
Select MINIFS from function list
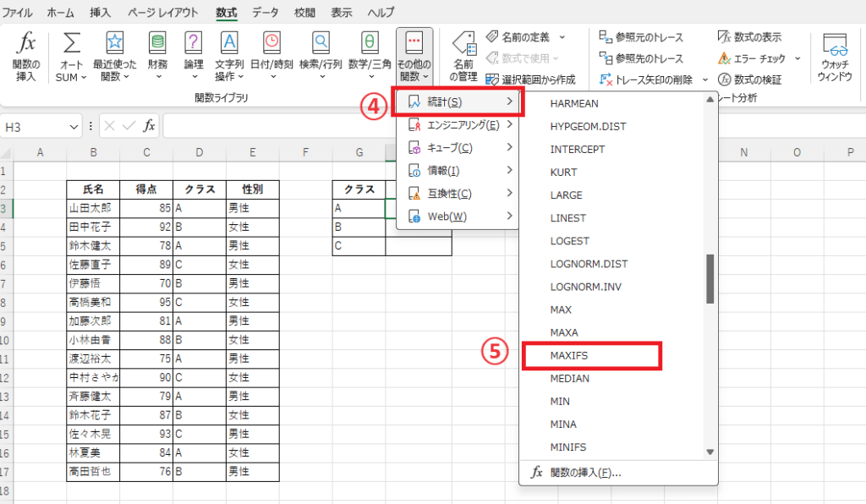tap(567, 447)
